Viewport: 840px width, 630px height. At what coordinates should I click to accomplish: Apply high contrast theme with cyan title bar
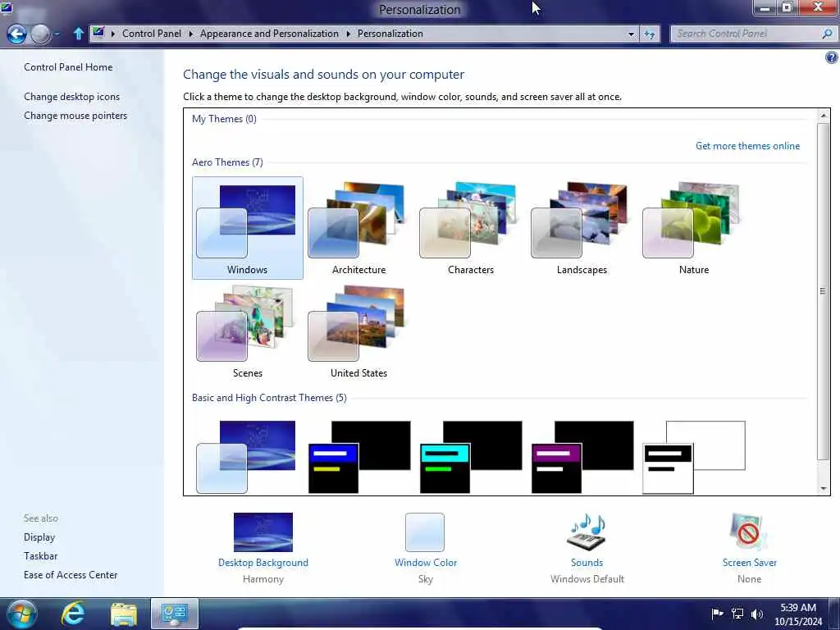pyautogui.click(x=471, y=457)
